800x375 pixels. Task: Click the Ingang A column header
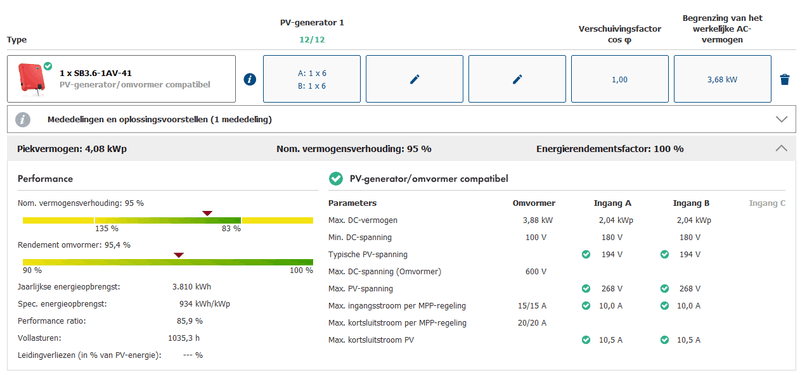(612, 203)
